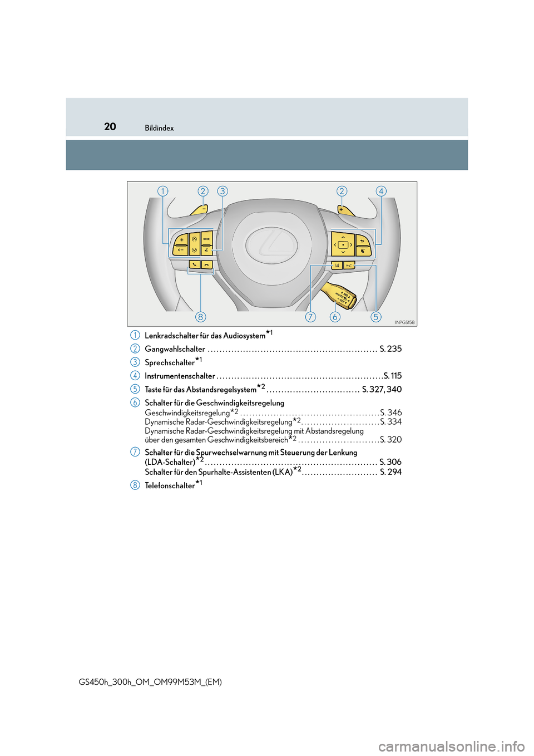This screenshot has width=534, height=756.
Task: Click the right arrow on the right directional pad
Action: click(351, 245)
